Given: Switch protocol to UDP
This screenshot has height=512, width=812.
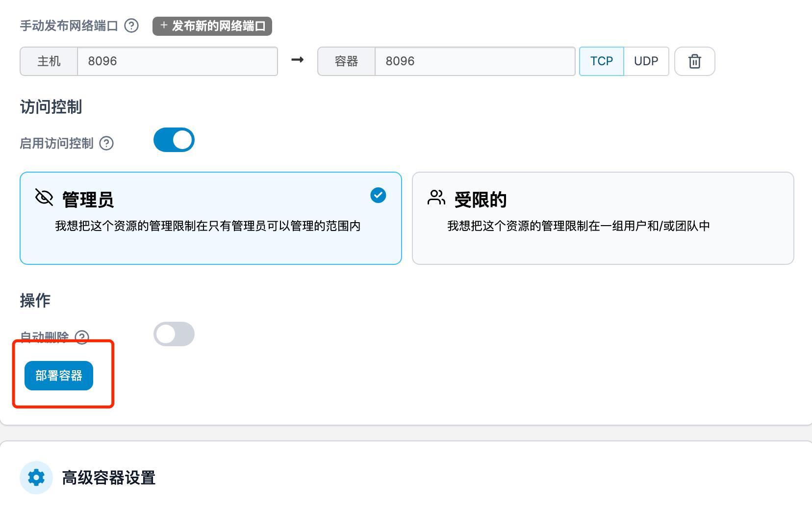Looking at the screenshot, I should (x=646, y=61).
